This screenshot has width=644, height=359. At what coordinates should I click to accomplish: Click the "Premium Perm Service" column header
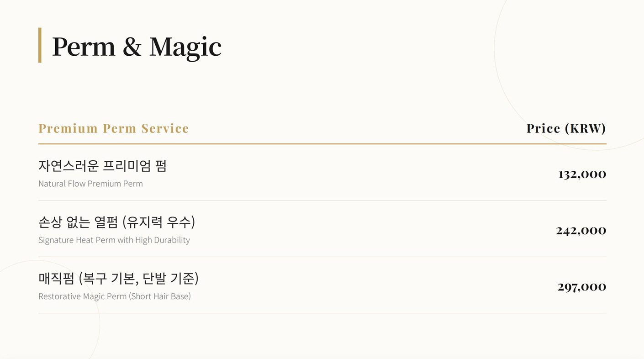point(113,128)
